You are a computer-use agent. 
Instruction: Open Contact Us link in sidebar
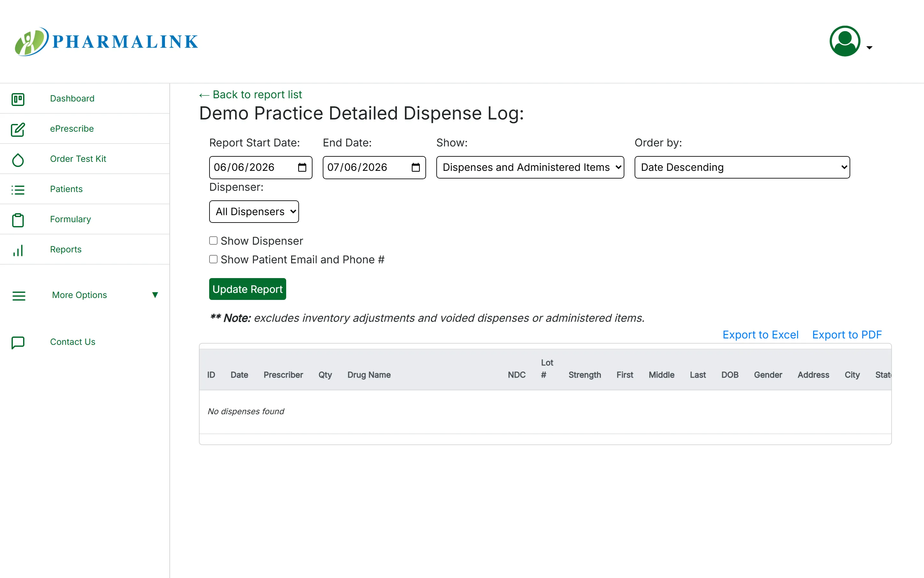click(x=73, y=342)
